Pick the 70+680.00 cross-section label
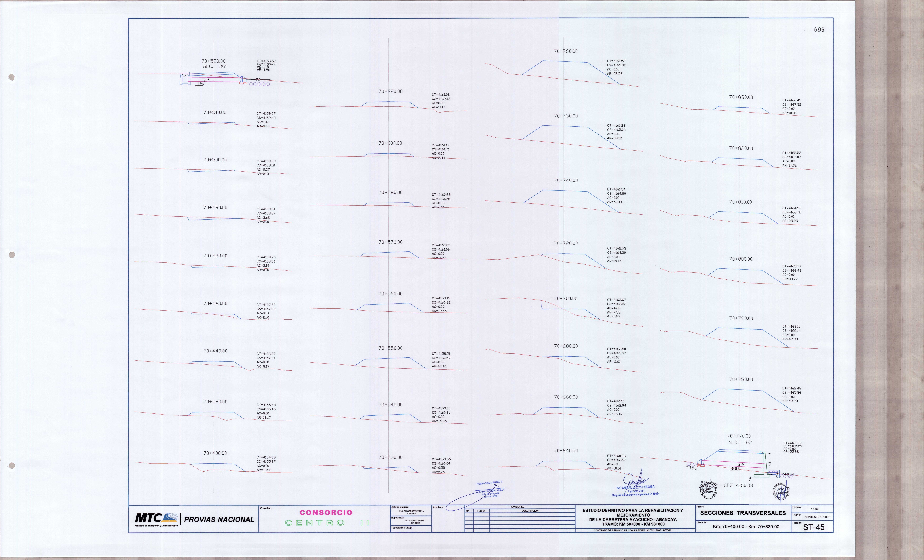 tap(566, 346)
